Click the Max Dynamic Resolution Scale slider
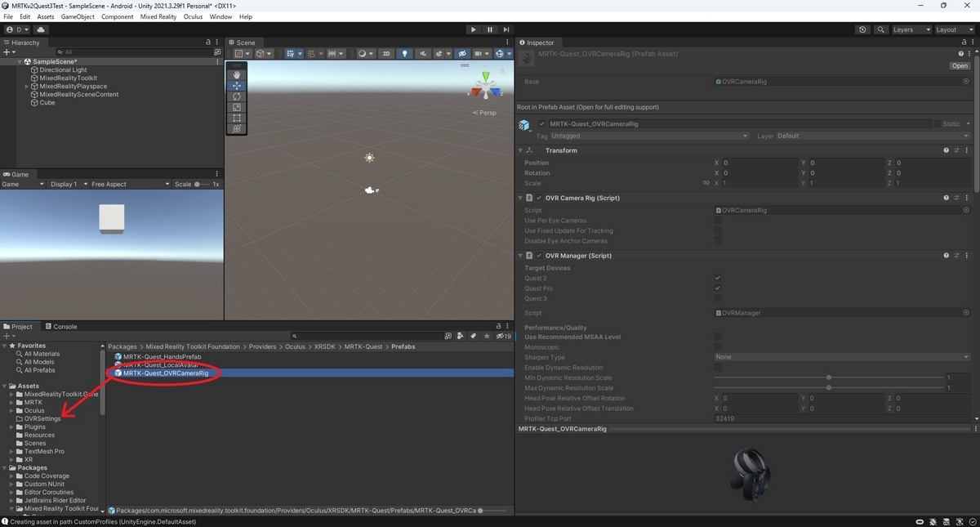Viewport: 980px width, 527px height. [x=829, y=388]
